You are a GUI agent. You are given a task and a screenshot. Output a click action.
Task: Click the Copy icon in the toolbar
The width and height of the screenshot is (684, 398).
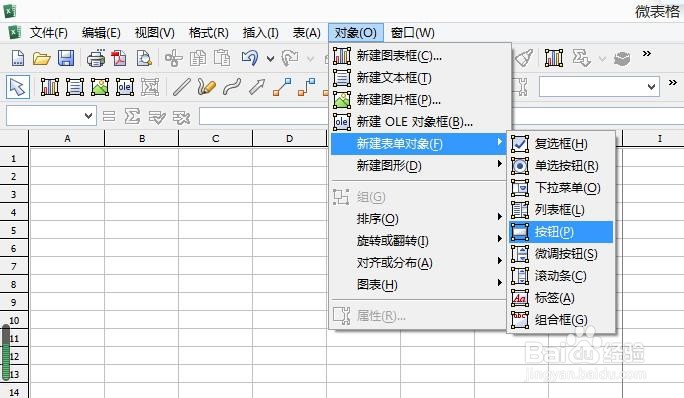point(198,58)
